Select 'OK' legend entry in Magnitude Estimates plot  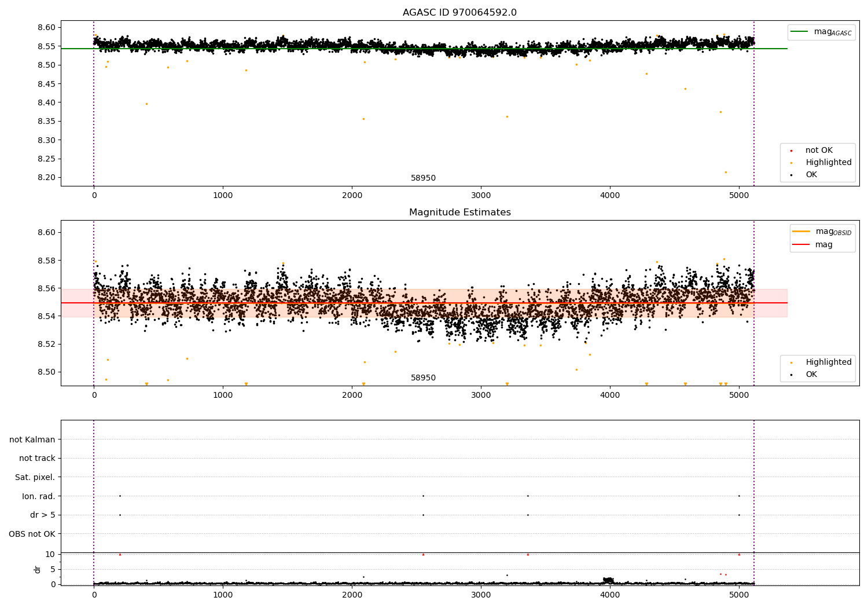(x=811, y=375)
